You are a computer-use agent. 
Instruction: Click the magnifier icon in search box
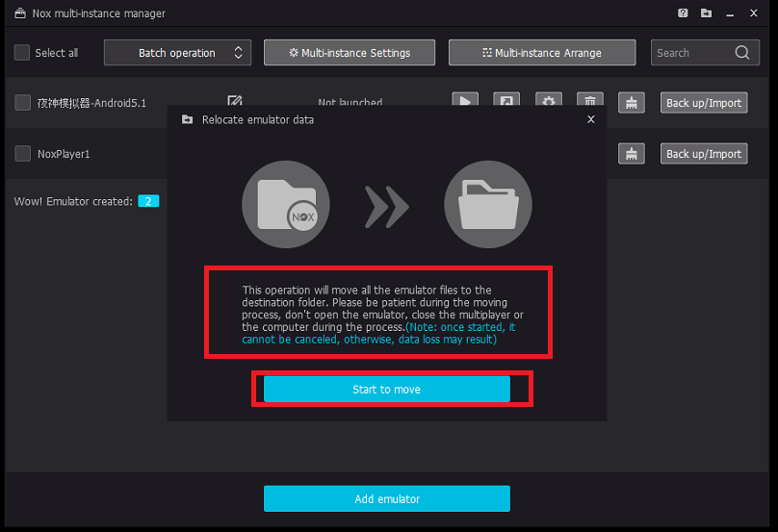coord(742,53)
